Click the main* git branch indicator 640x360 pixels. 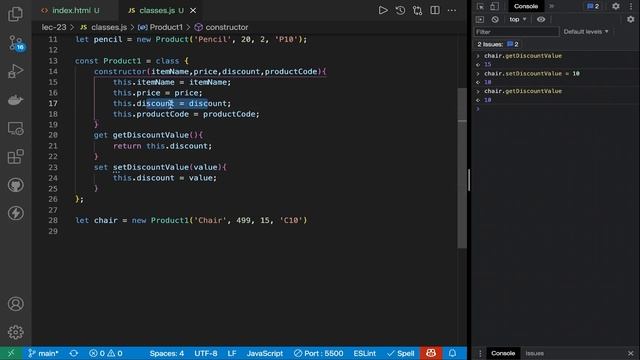43,353
